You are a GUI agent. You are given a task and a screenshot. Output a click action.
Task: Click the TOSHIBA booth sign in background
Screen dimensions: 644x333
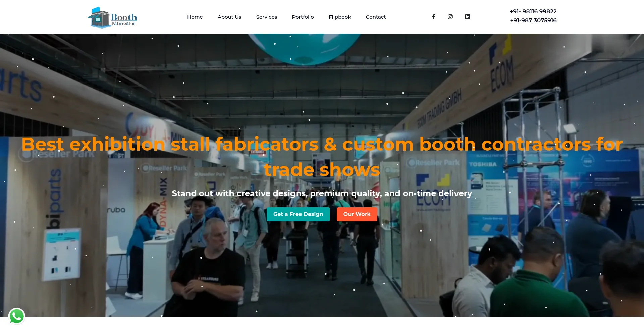coord(483,164)
